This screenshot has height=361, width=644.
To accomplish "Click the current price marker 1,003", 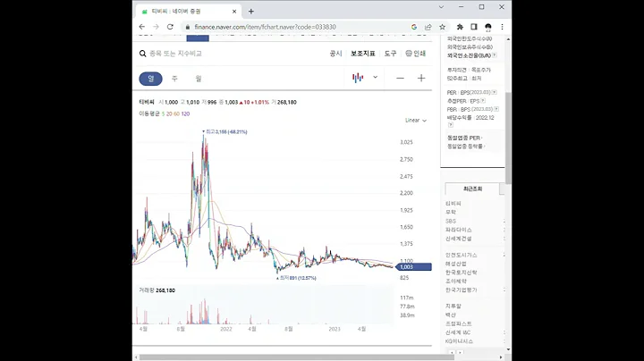I will coord(413,267).
